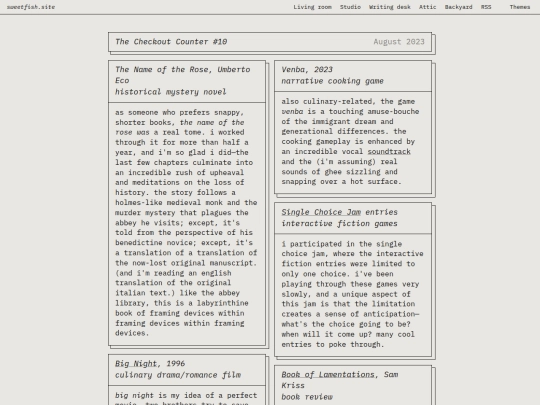Click the 'historical mystery novel' subtitle

pyautogui.click(x=170, y=92)
